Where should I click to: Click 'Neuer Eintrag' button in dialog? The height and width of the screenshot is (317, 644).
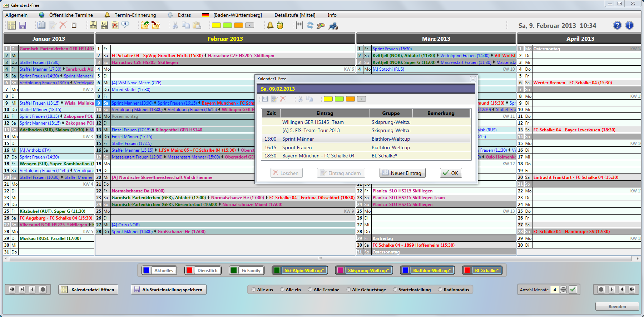click(402, 173)
